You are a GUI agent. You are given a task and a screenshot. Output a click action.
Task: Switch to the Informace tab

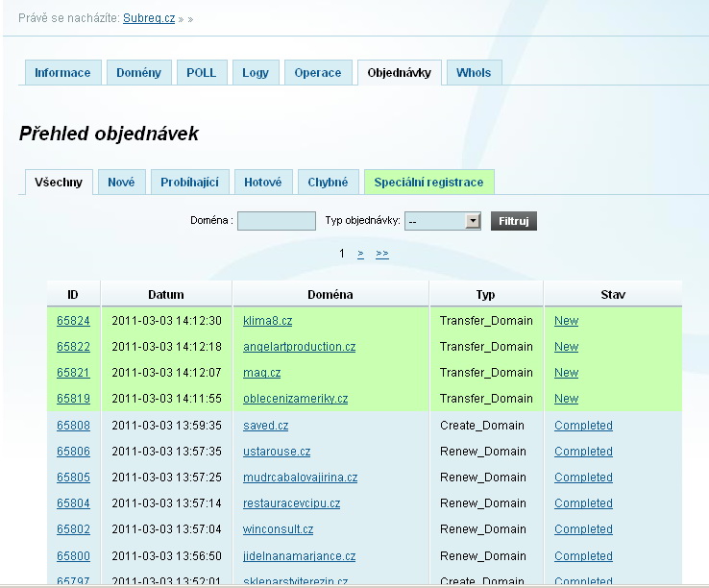pyautogui.click(x=62, y=73)
